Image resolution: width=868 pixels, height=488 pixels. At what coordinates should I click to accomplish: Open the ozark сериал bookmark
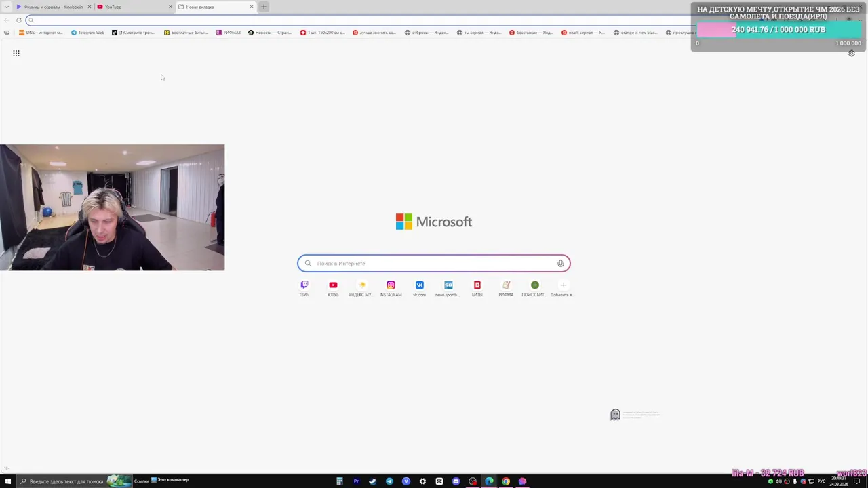pyautogui.click(x=583, y=33)
